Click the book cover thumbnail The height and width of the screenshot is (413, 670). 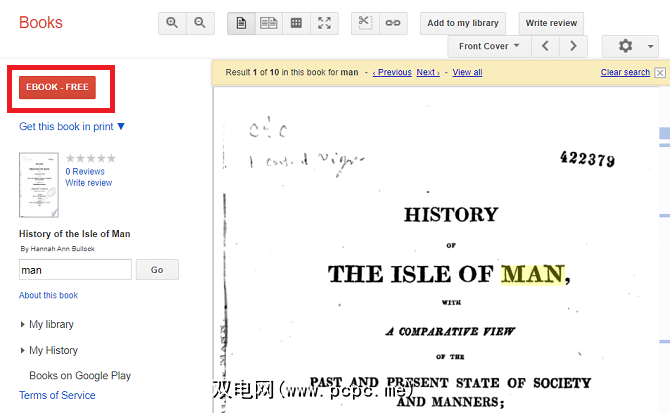[x=39, y=185]
